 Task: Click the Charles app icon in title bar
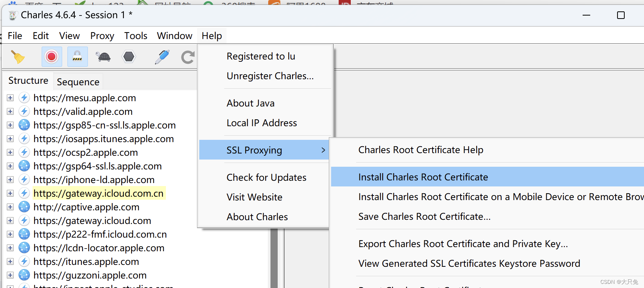(x=13, y=15)
